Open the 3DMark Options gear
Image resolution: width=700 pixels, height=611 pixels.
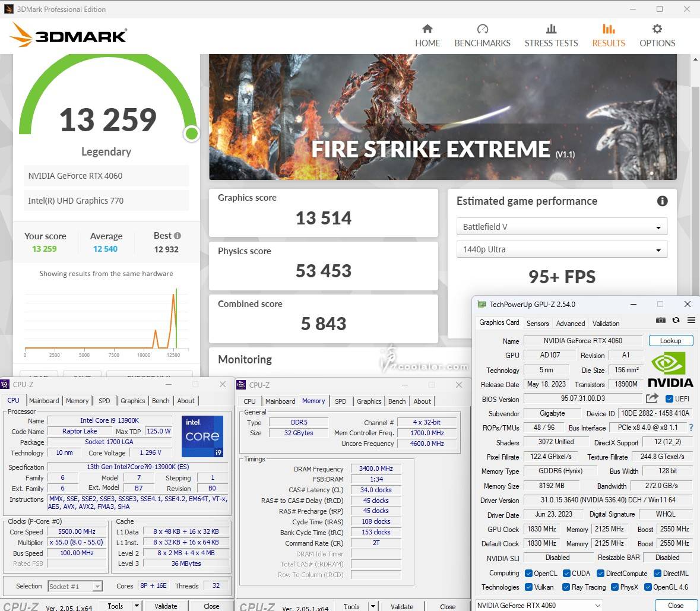657,36
